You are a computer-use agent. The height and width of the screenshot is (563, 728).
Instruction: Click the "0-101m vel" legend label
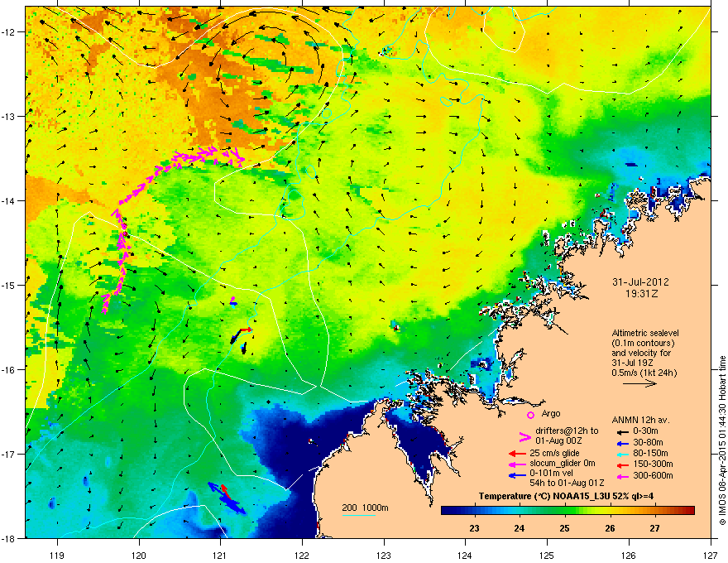550,474
